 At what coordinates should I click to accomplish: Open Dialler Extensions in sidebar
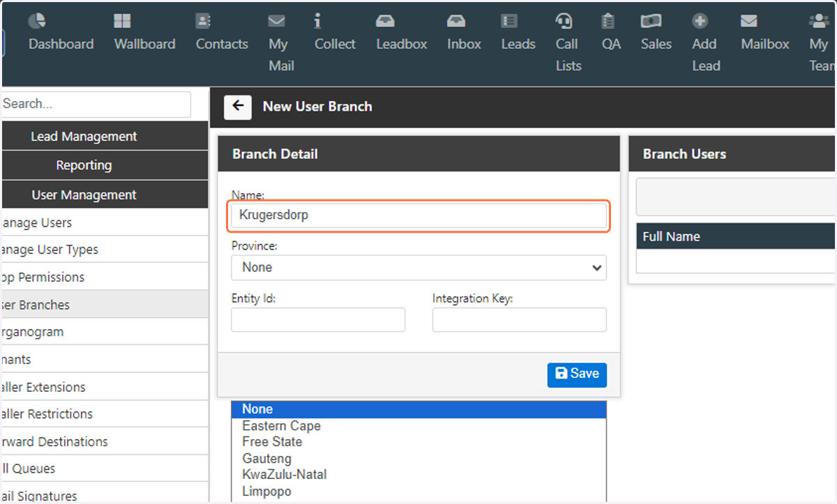(105, 387)
